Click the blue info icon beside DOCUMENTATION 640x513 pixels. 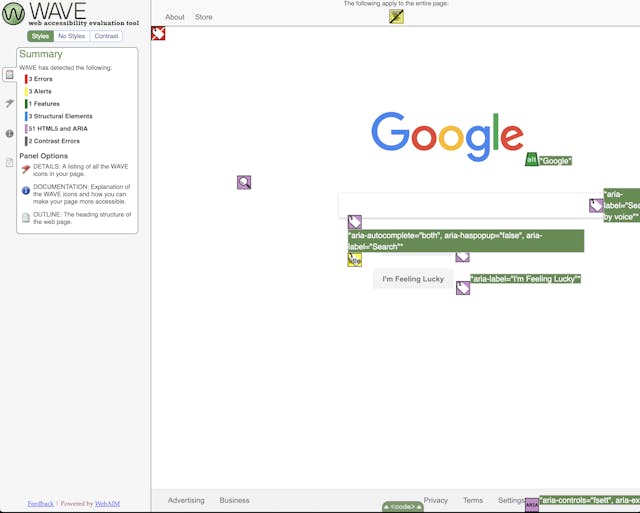click(x=26, y=190)
